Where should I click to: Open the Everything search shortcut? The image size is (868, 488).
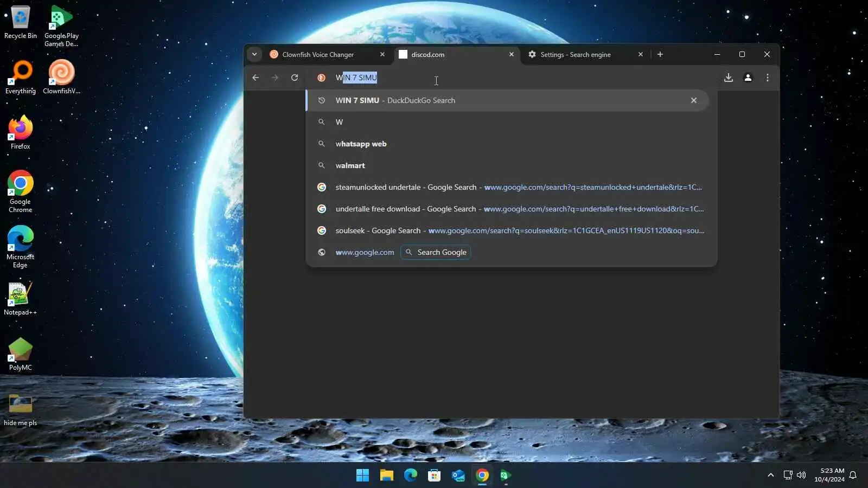(x=21, y=78)
